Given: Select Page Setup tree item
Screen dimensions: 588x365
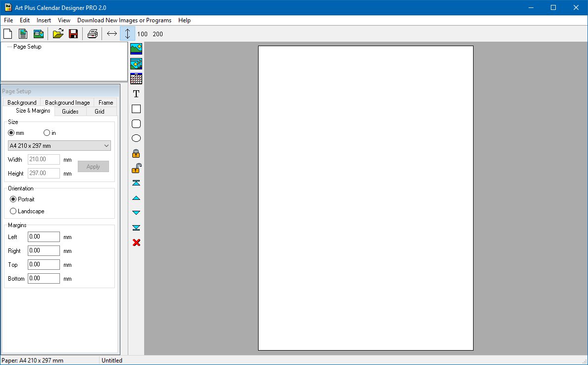Looking at the screenshot, I should pos(27,47).
